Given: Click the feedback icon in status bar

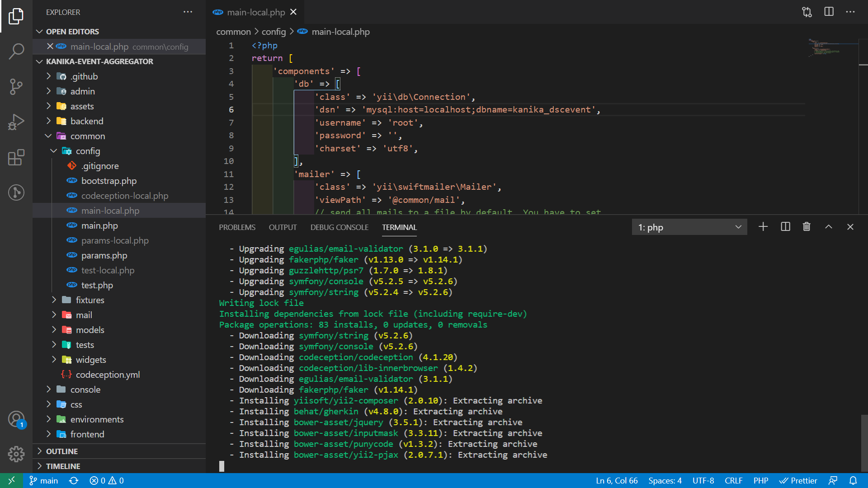Looking at the screenshot, I should point(833,481).
